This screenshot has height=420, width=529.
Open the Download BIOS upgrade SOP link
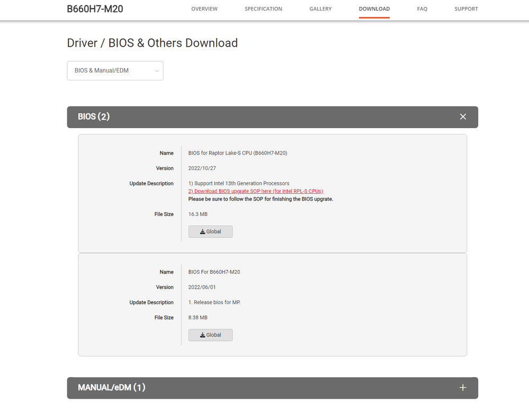point(255,191)
